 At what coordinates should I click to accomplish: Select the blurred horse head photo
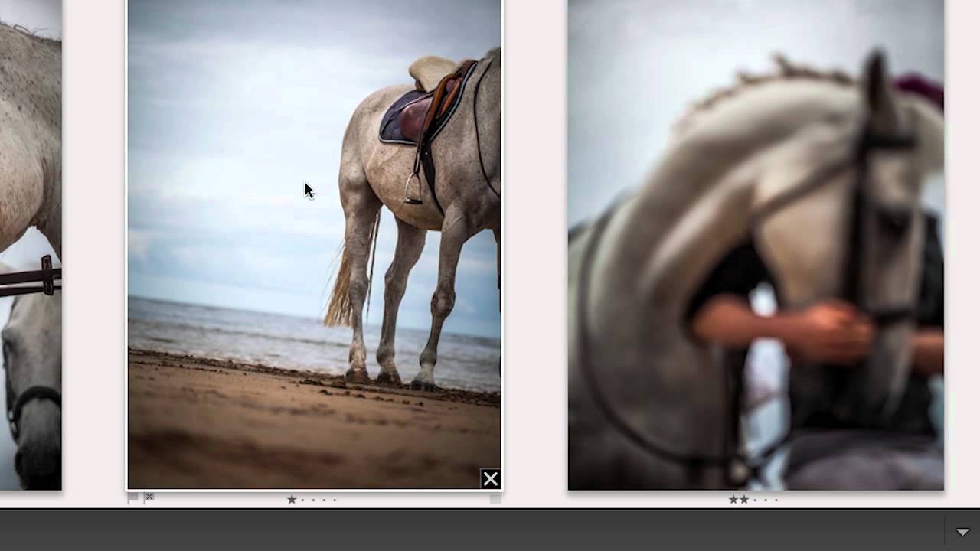click(x=756, y=245)
